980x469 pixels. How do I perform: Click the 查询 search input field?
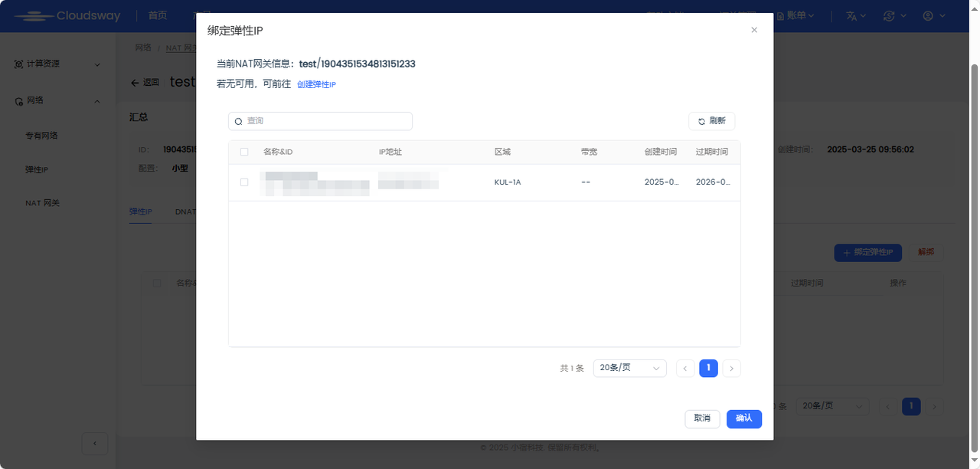click(x=320, y=121)
